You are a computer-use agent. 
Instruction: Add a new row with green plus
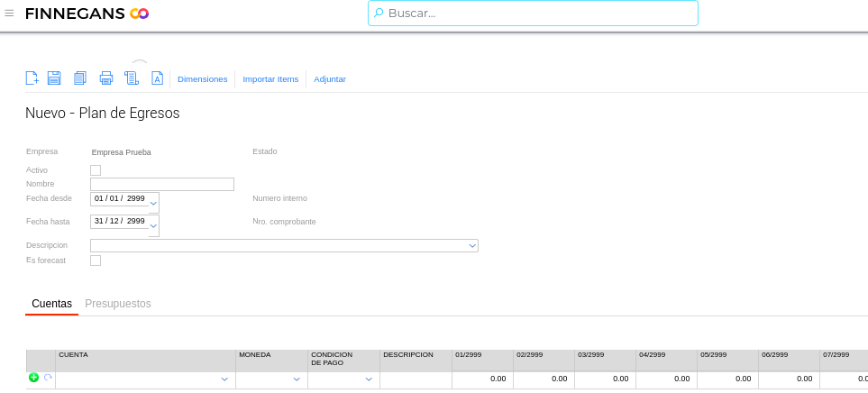coord(33,378)
